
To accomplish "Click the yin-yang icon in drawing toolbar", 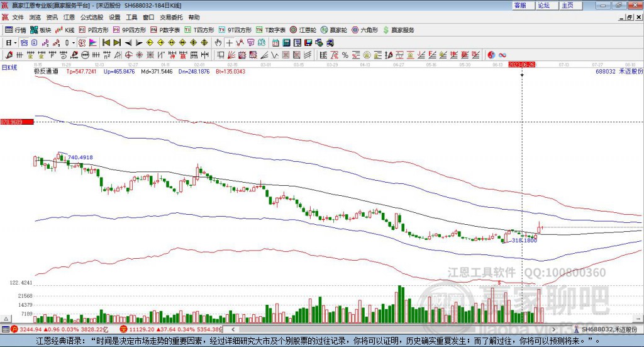I will click(491, 55).
